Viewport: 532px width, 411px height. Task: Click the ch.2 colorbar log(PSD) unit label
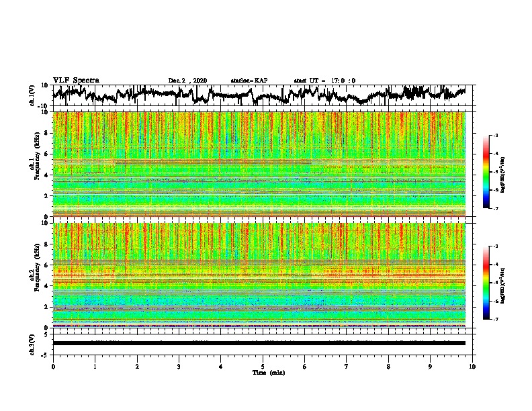click(502, 285)
